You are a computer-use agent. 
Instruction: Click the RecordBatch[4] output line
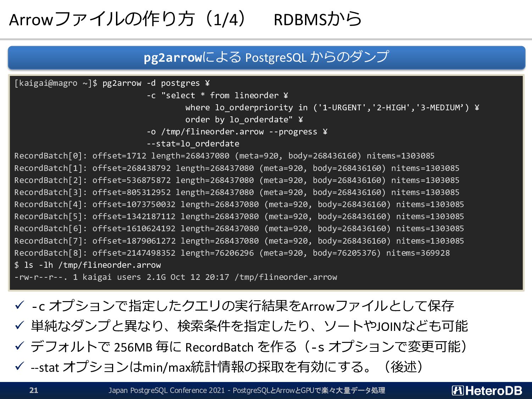coord(239,204)
